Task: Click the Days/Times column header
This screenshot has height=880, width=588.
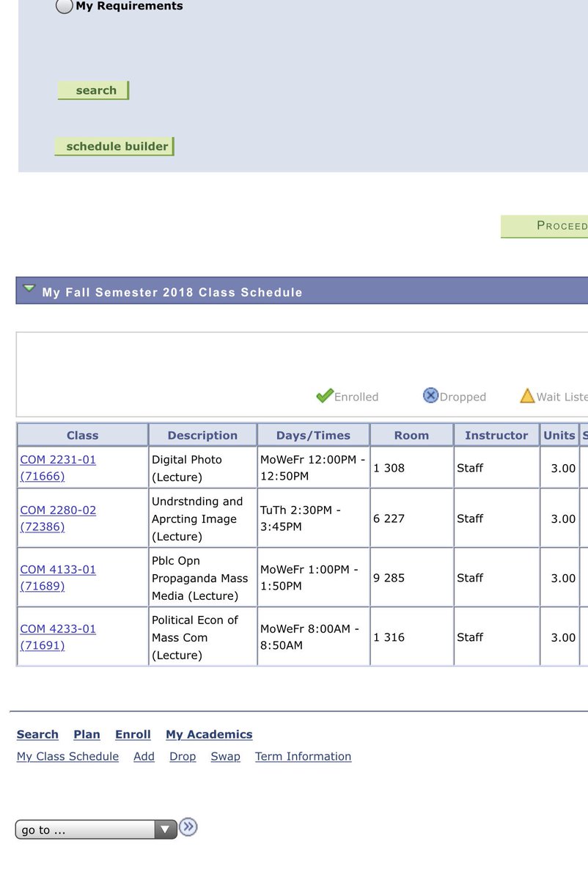Action: pos(313,435)
